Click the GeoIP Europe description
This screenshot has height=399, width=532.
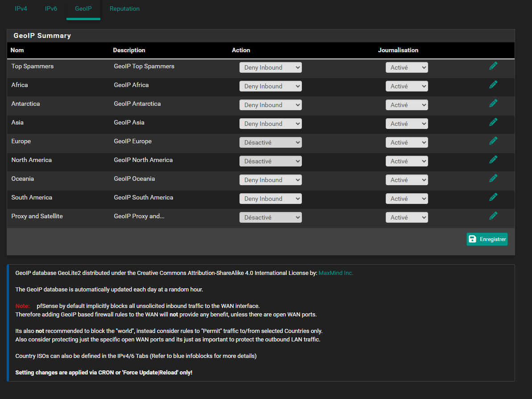132,141
